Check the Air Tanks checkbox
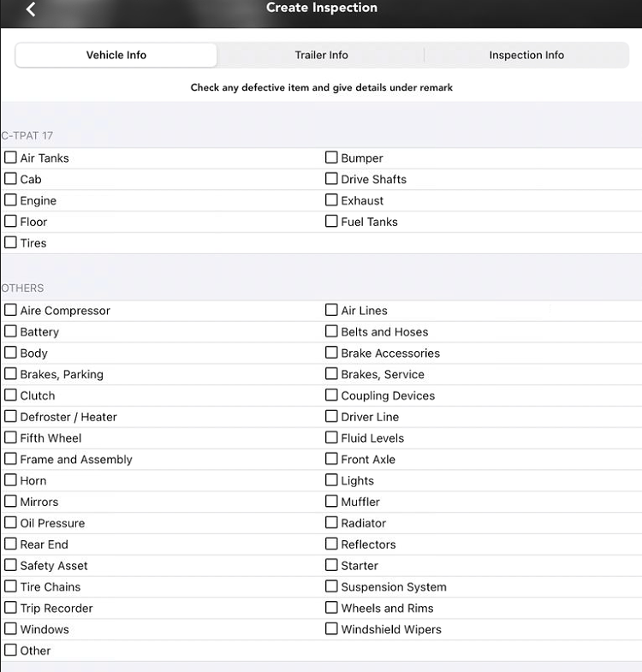The width and height of the screenshot is (642, 672). (x=11, y=158)
